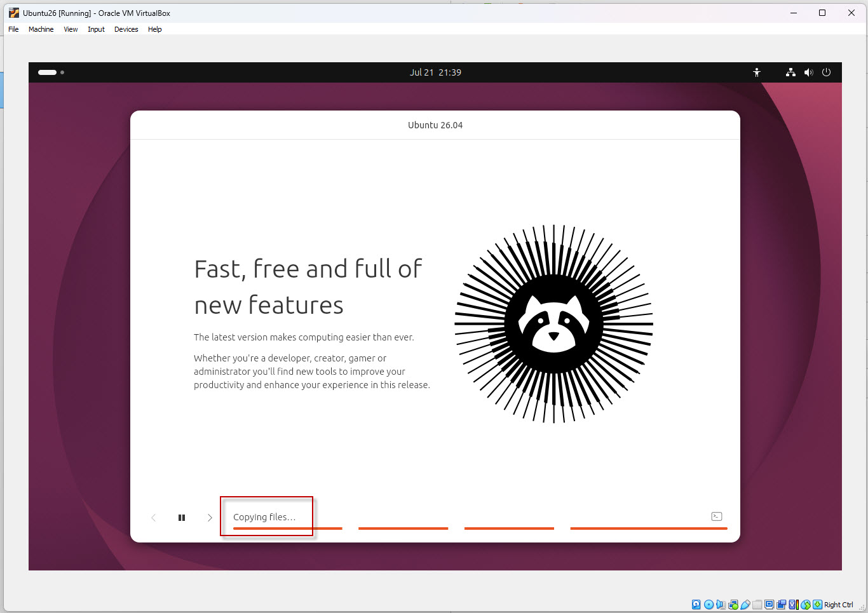Click the Right Ctrl host key label
This screenshot has height=613, width=868.
[839, 605]
